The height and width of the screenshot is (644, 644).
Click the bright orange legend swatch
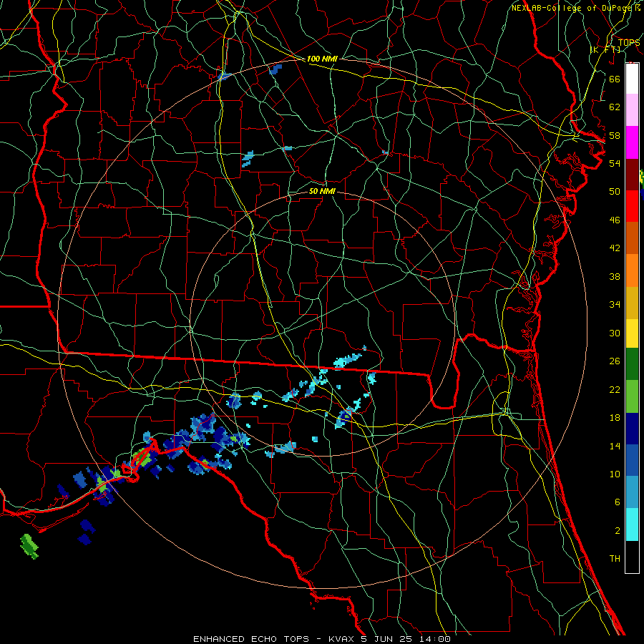click(x=632, y=270)
